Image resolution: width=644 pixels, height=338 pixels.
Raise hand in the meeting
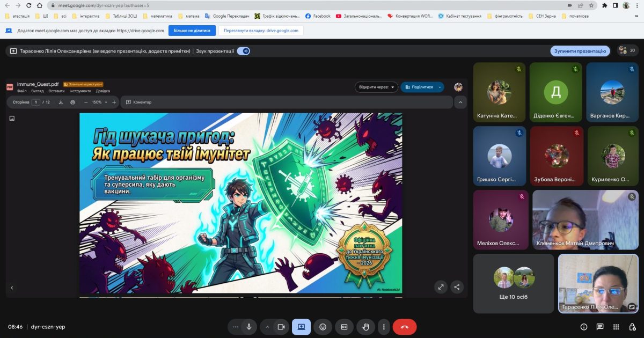coord(365,327)
